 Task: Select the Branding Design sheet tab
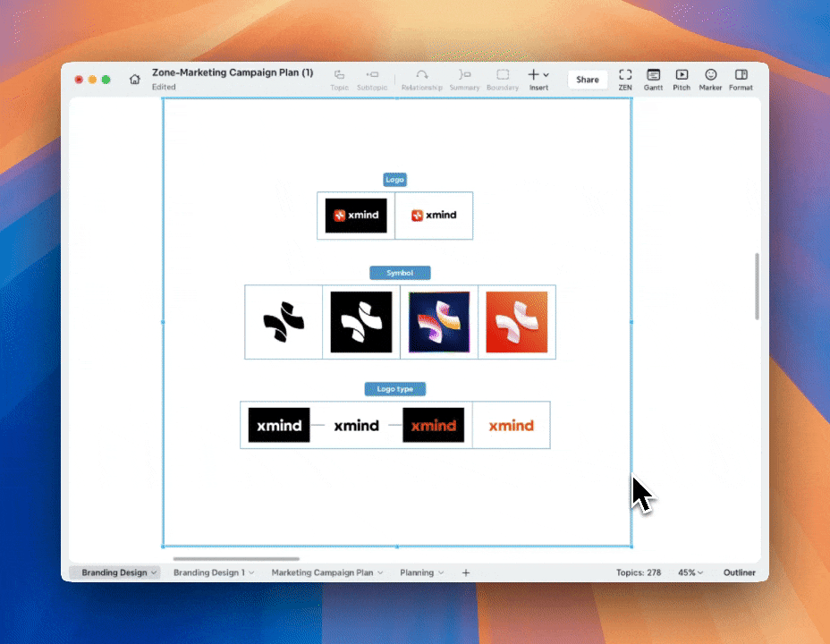114,572
